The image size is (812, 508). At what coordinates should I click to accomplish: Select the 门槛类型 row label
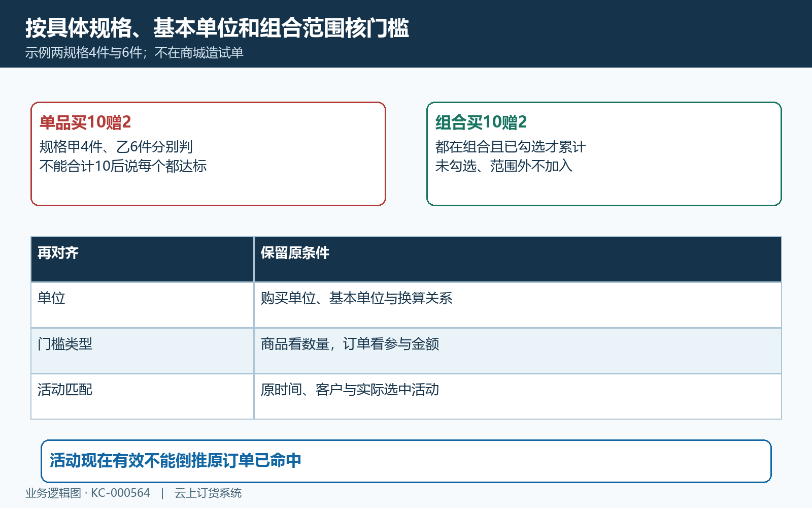click(142, 351)
